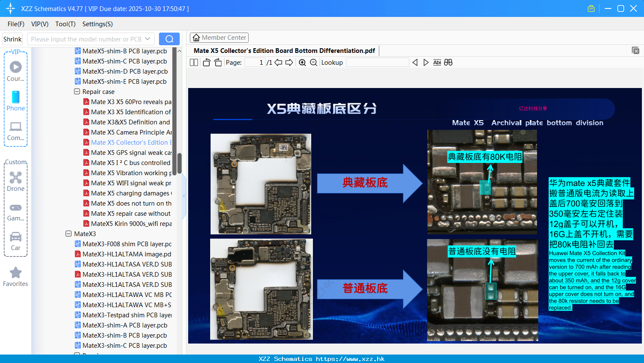This screenshot has width=644, height=363.
Task: Open Mate X5 WIFI signal weak PDF
Action: pyautogui.click(x=127, y=183)
